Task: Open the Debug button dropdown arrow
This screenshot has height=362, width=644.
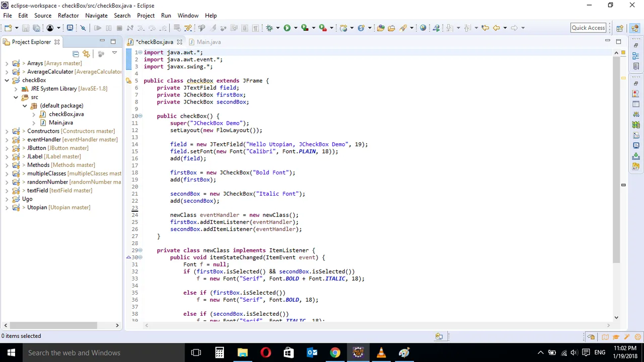Action: pos(278,28)
